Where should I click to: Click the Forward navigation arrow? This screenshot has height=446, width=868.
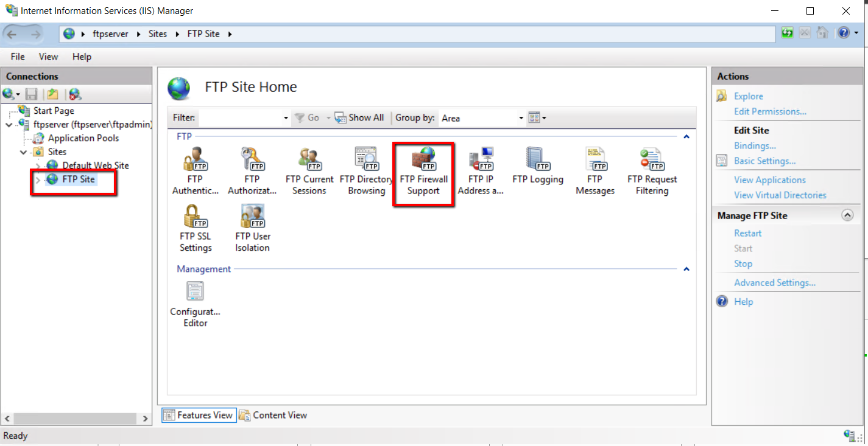[35, 34]
